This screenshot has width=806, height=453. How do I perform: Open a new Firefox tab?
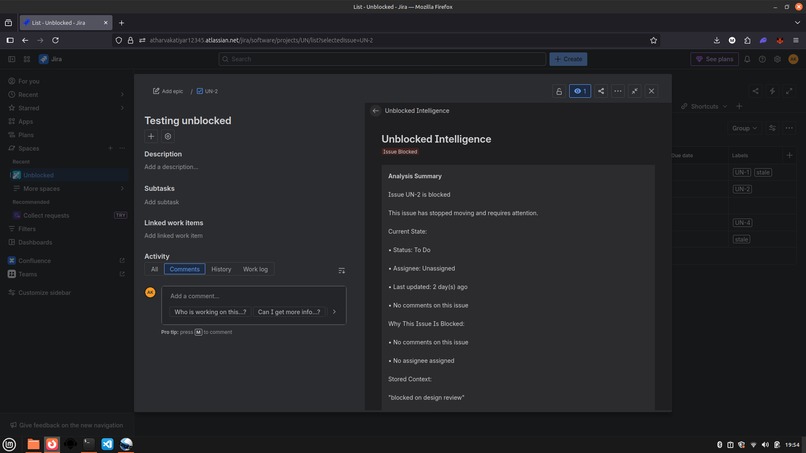coord(121,23)
